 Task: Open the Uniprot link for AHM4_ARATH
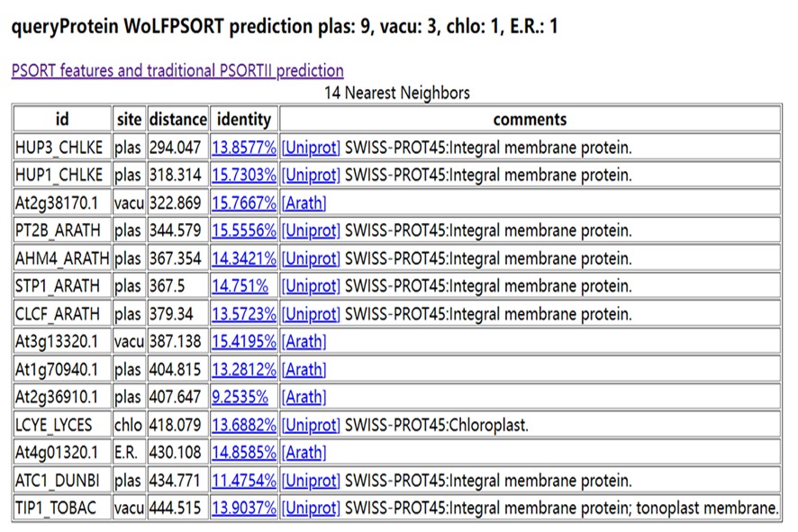311,258
